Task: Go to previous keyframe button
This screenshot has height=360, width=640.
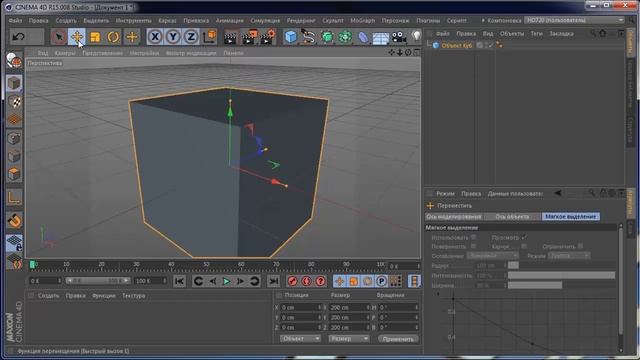Action: [198, 281]
